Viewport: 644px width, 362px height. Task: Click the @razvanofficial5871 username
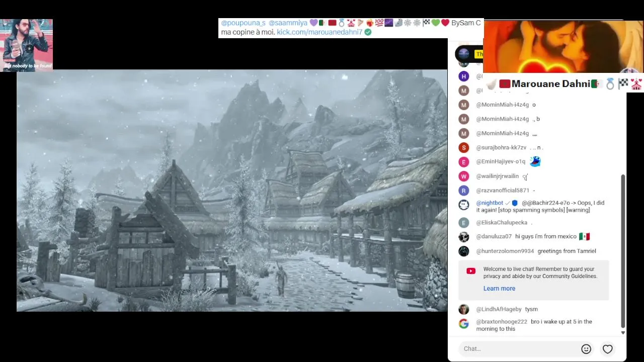pyautogui.click(x=503, y=191)
